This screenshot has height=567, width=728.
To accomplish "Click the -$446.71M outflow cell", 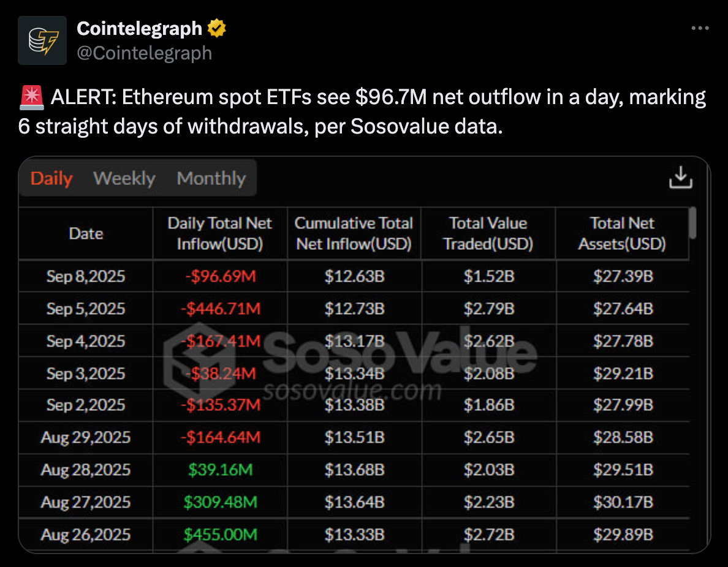I will point(221,309).
